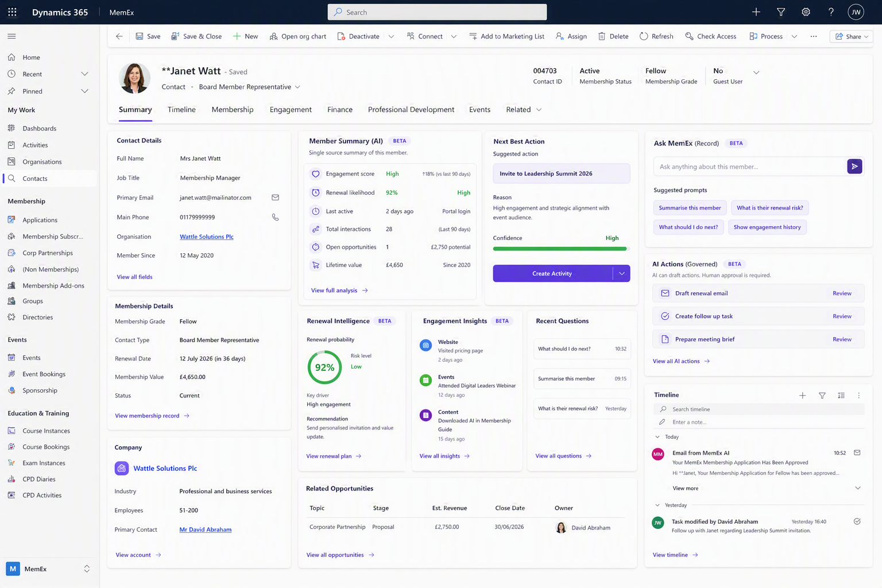Click Refresh in the command bar
The image size is (882, 588).
click(x=656, y=36)
